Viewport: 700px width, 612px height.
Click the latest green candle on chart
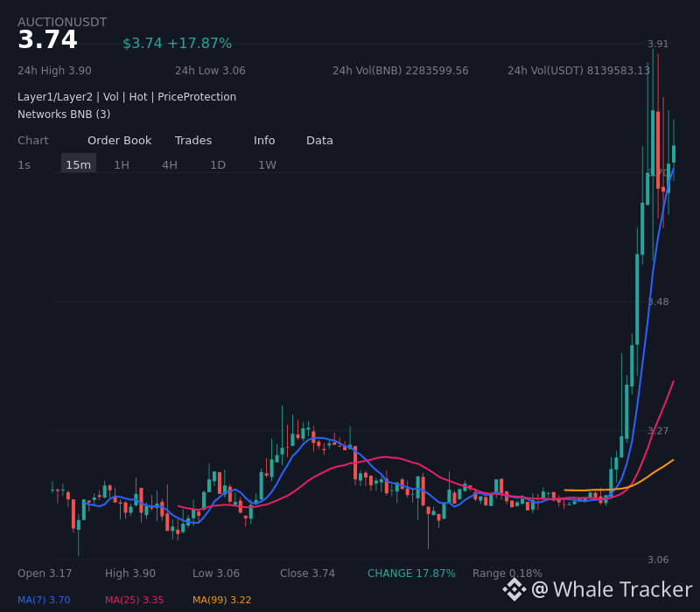674,154
